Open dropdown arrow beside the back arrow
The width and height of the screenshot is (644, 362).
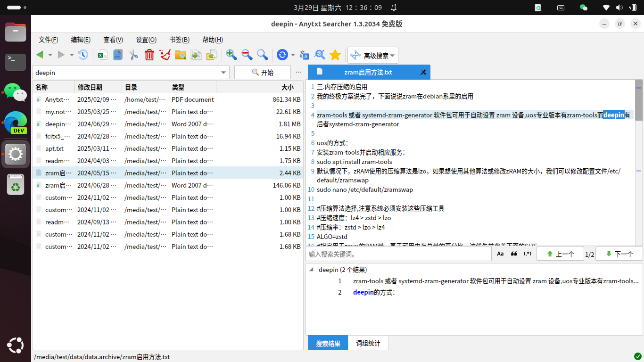coord(50,55)
